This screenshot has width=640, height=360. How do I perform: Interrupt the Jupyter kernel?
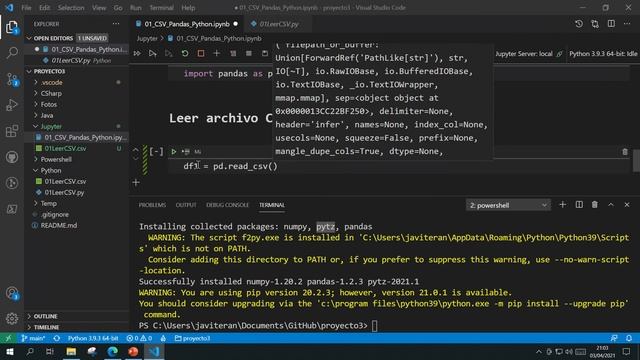tap(201, 53)
